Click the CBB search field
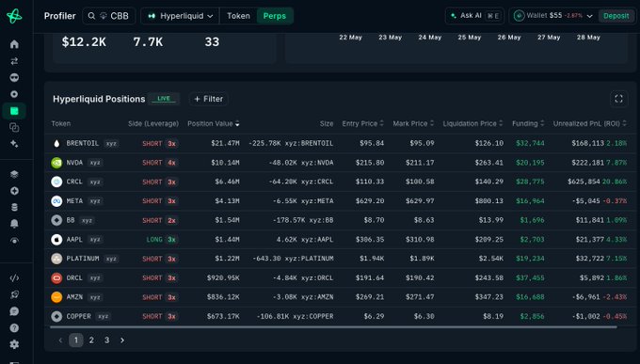Image resolution: width=640 pixels, height=364 pixels. click(109, 16)
